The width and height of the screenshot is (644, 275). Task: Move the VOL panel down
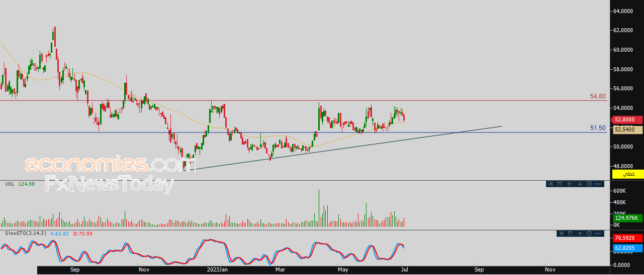[x=580, y=184]
